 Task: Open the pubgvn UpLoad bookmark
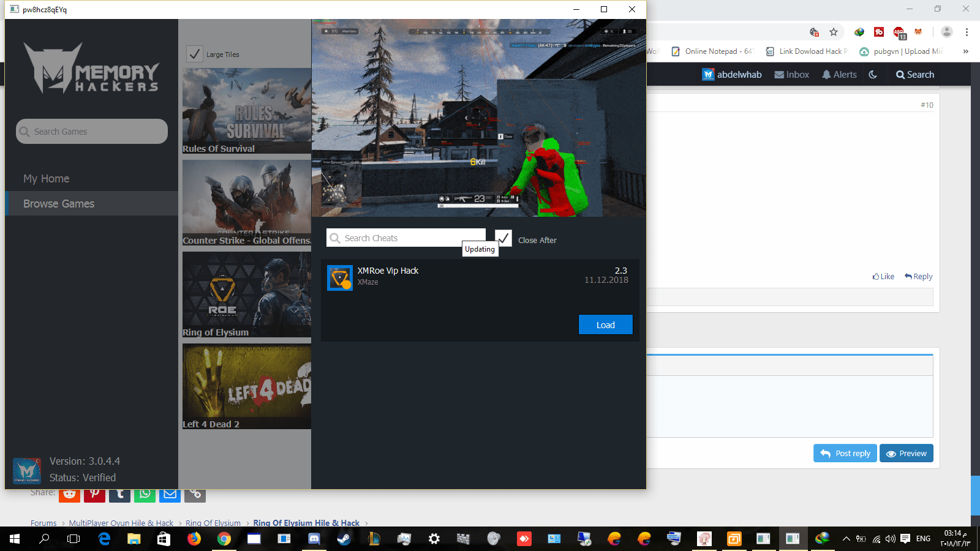point(901,51)
